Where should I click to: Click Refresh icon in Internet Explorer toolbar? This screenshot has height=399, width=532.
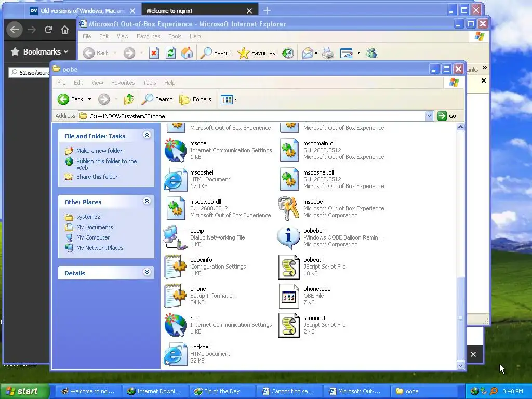point(170,53)
